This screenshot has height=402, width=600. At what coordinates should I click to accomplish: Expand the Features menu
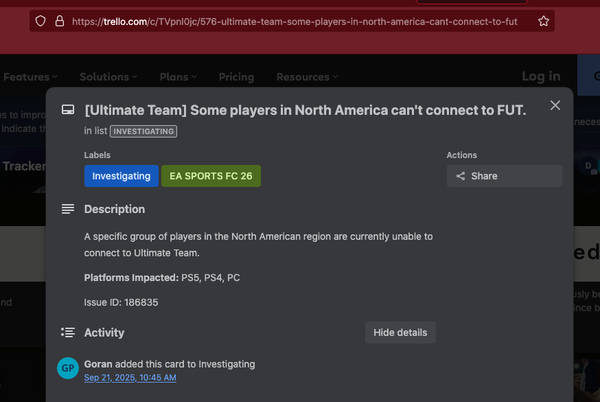click(30, 77)
